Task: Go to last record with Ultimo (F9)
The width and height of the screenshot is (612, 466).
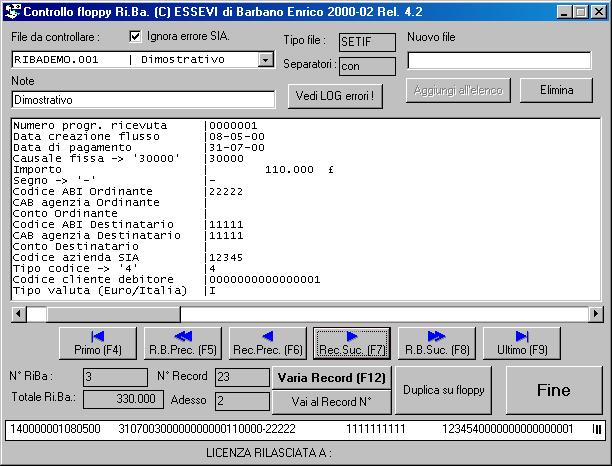Action: coord(521,343)
